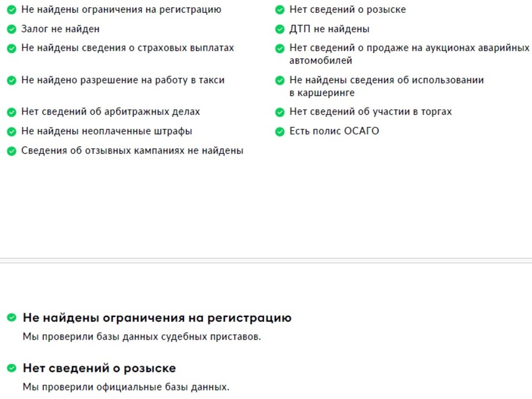Go to 'Не найдены неоплаченные штрафы' item
The image size is (532, 399).
pyautogui.click(x=107, y=131)
